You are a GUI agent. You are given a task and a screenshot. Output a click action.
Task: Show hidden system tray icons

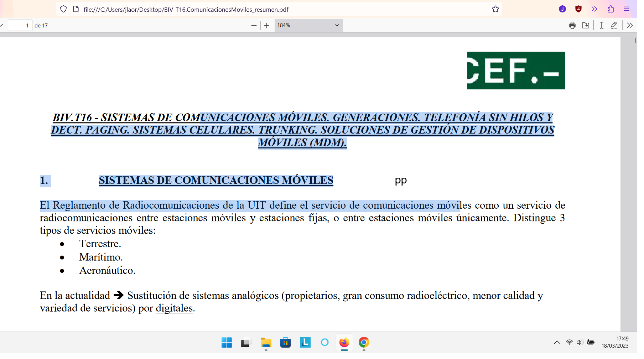[557, 342]
